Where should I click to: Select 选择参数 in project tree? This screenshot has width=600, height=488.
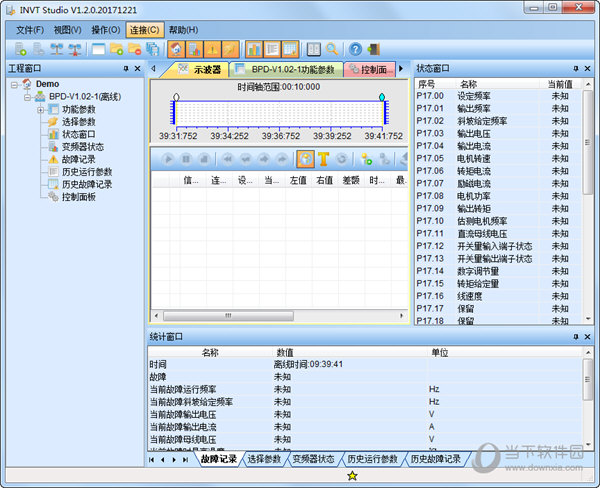pyautogui.click(x=78, y=122)
